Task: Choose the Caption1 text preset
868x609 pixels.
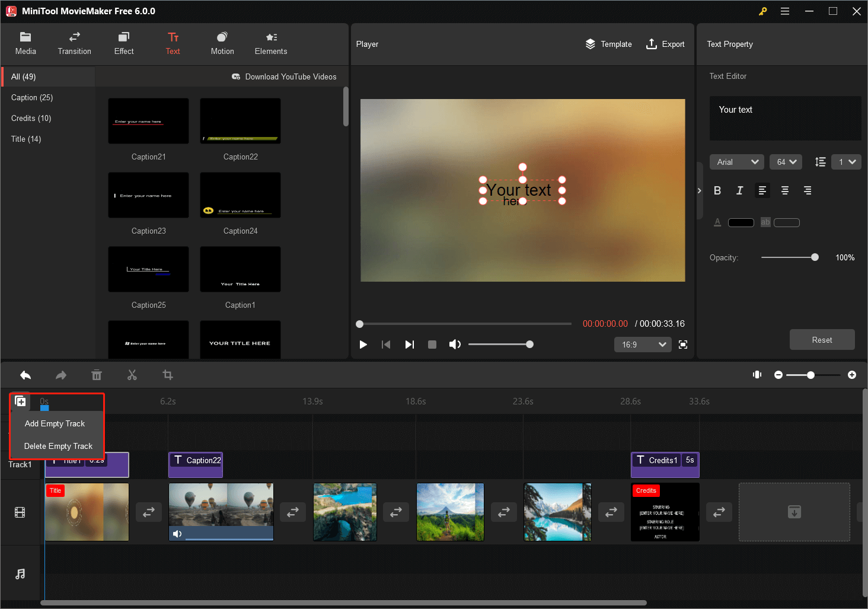Action: (240, 269)
